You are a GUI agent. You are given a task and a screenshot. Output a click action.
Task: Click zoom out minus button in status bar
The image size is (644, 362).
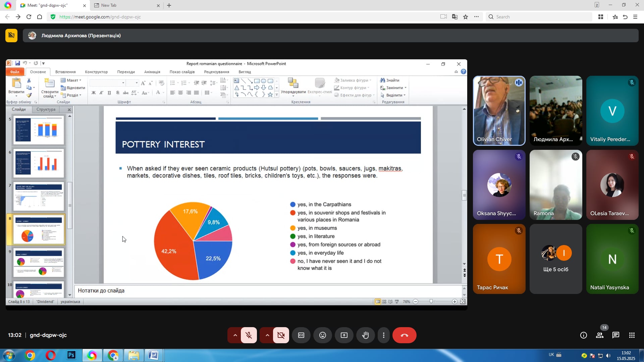click(416, 302)
